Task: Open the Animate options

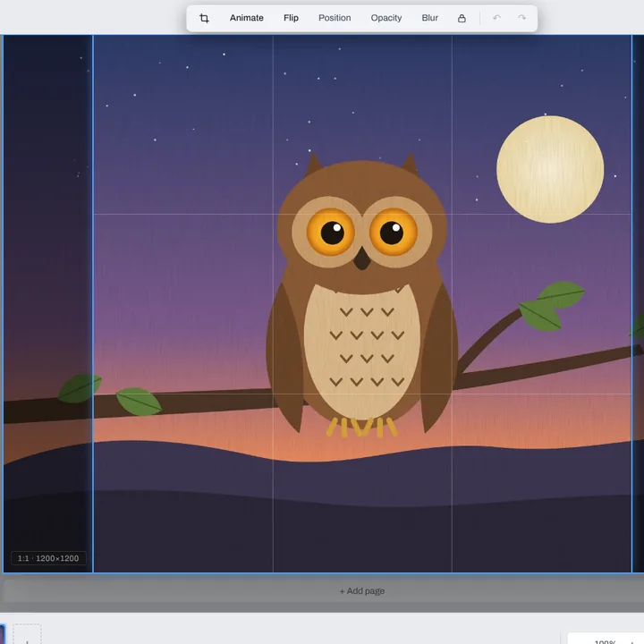Action: pos(247,18)
